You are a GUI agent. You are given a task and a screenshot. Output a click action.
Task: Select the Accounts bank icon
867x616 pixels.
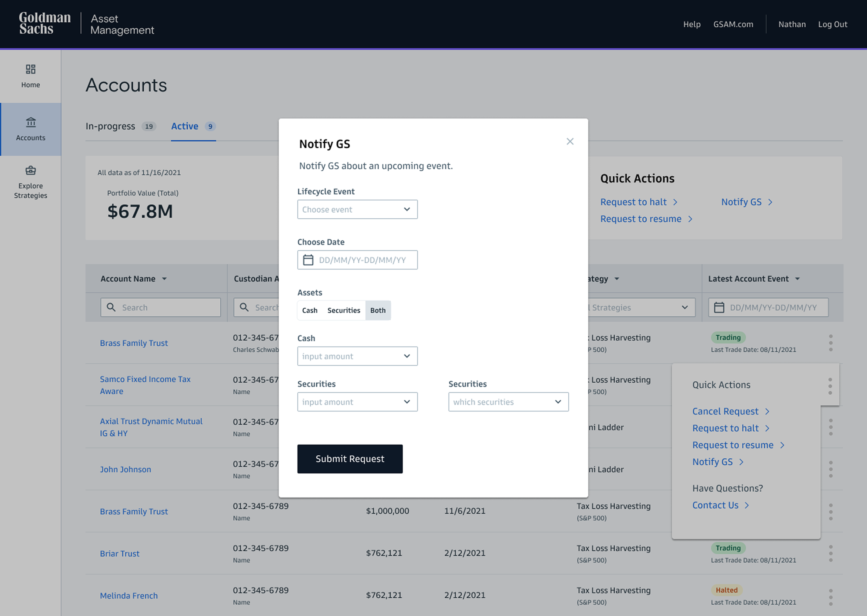point(31,122)
